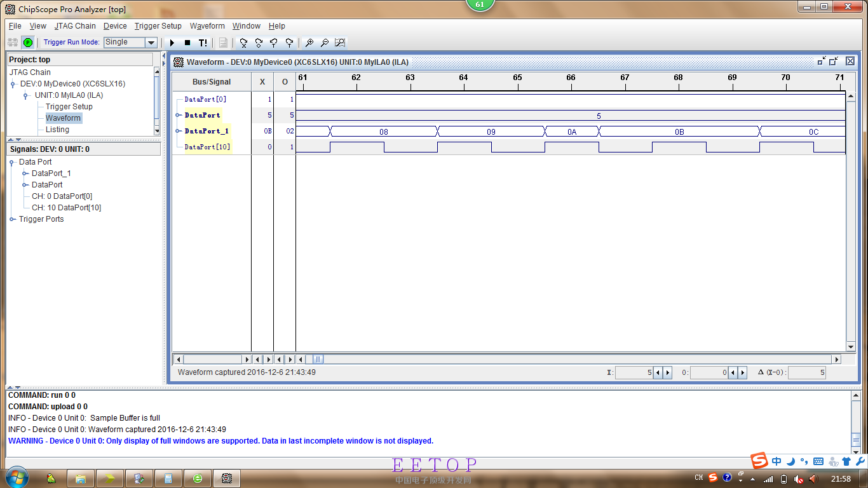This screenshot has height=488, width=868.
Task: Trigger immediately with the T! button
Action: 203,43
